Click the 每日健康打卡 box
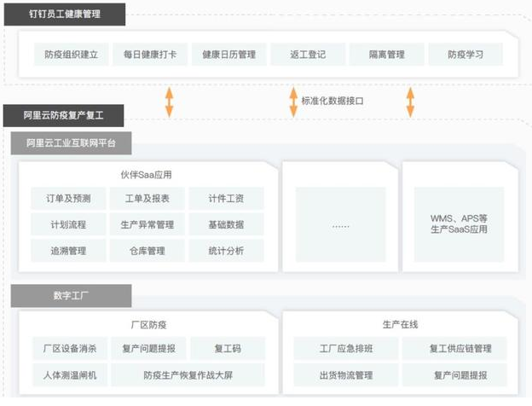The height and width of the screenshot is (406, 532). tap(149, 55)
